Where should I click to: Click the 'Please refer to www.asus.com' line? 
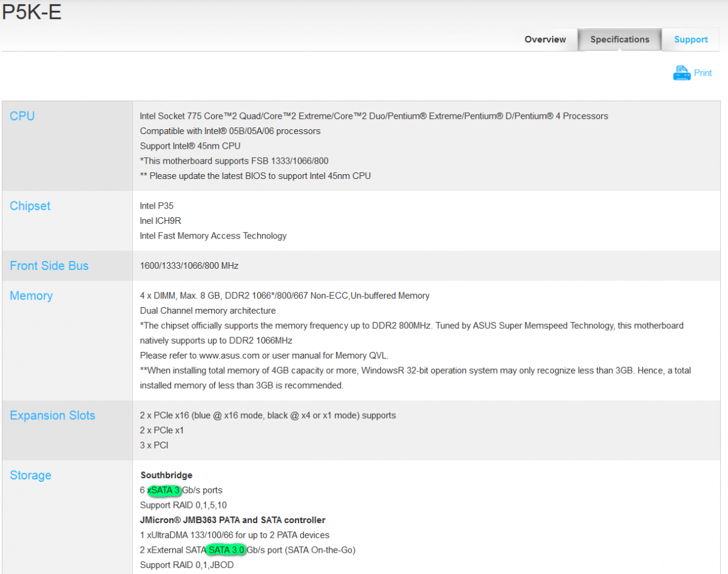pyautogui.click(x=264, y=356)
